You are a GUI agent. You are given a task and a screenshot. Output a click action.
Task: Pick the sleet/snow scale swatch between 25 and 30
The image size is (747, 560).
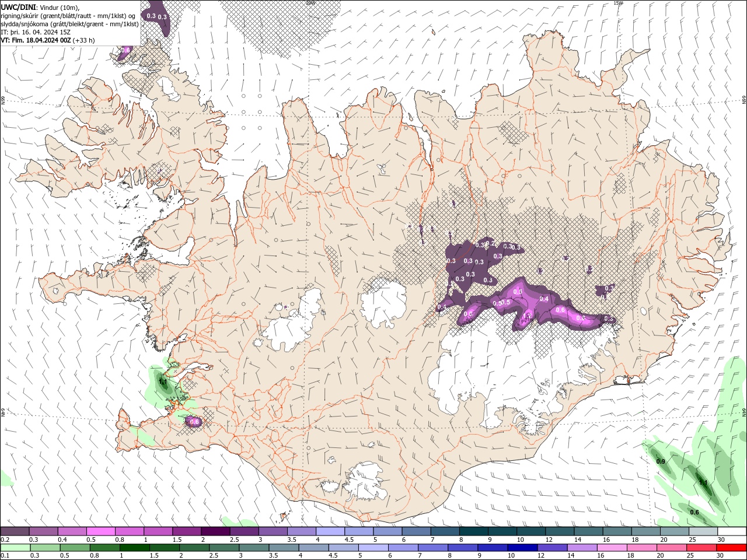[x=703, y=531]
